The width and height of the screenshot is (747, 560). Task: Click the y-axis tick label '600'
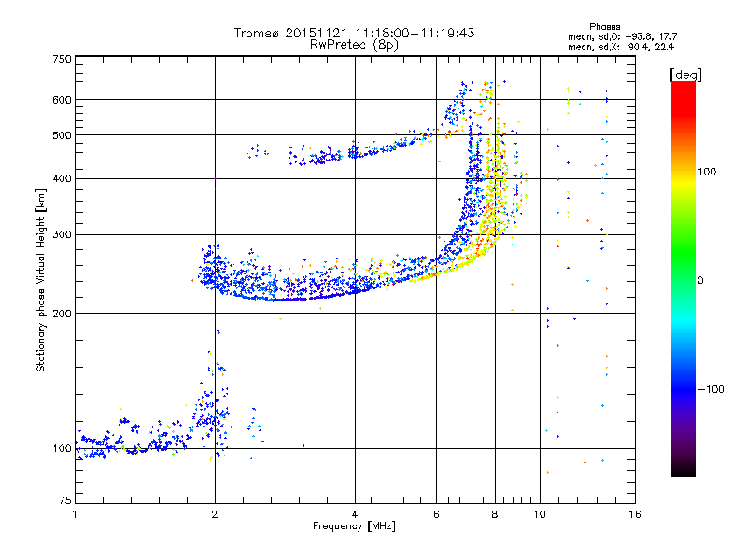pos(62,100)
